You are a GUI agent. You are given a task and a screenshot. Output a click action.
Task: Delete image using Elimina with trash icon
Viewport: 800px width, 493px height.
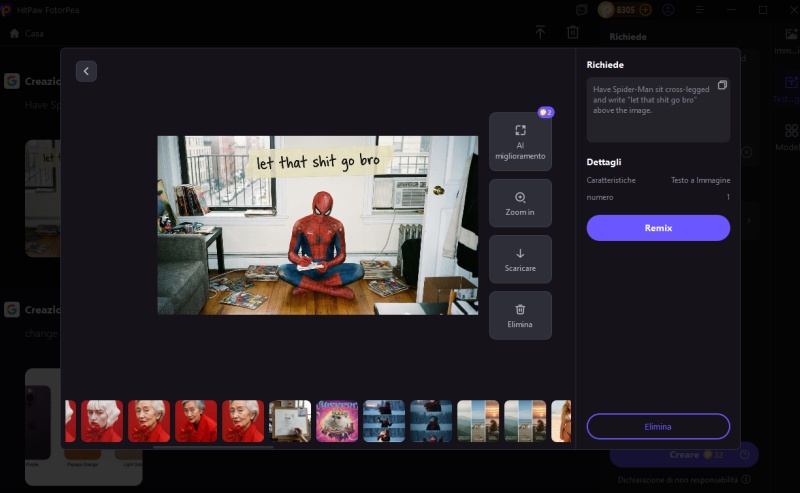click(x=520, y=315)
